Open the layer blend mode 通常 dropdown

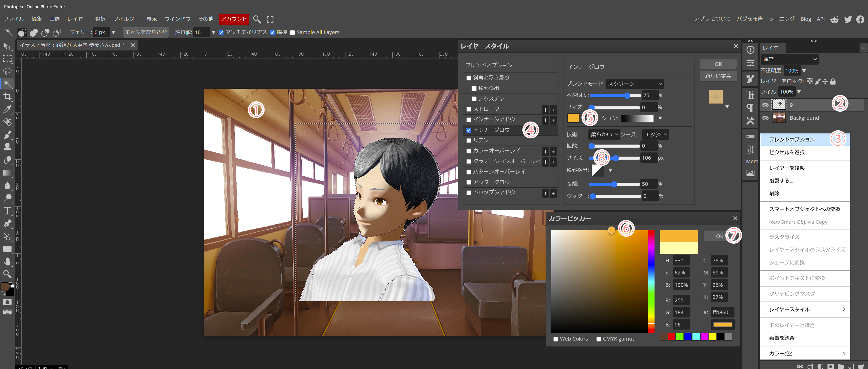pyautogui.click(x=789, y=59)
